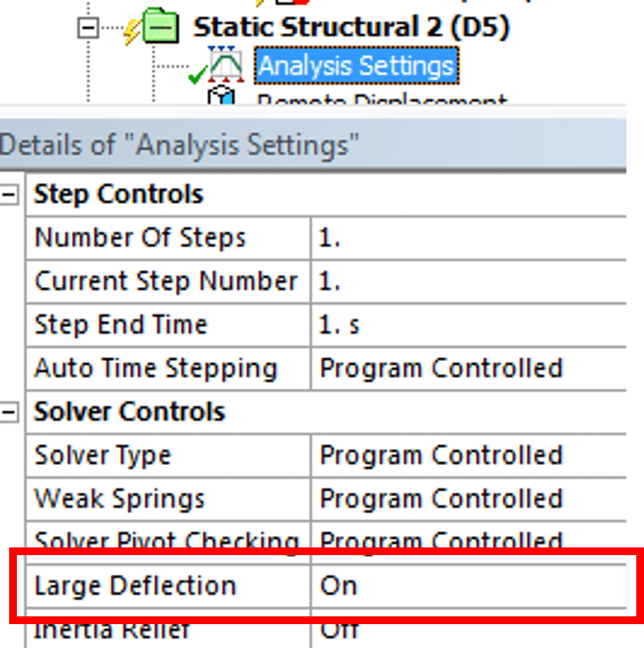Click the green checkmark beside Analysis Settings

(197, 74)
